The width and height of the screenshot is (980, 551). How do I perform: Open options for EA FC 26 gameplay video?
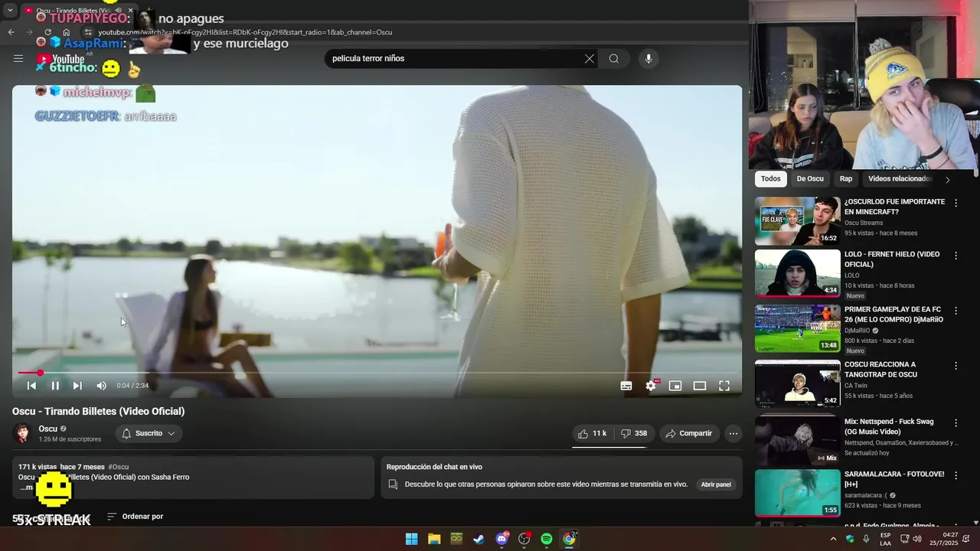click(x=955, y=311)
